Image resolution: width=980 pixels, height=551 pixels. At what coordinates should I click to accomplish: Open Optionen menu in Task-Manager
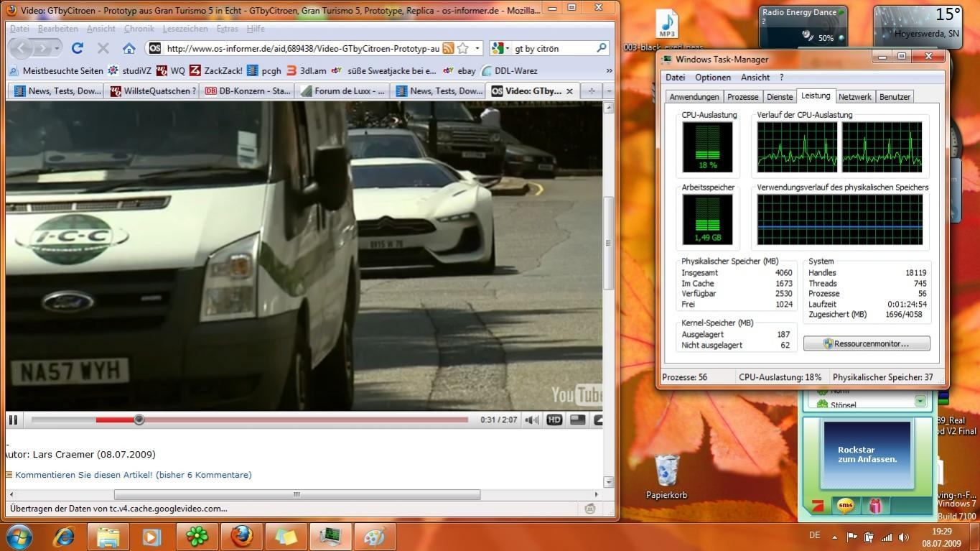point(713,78)
